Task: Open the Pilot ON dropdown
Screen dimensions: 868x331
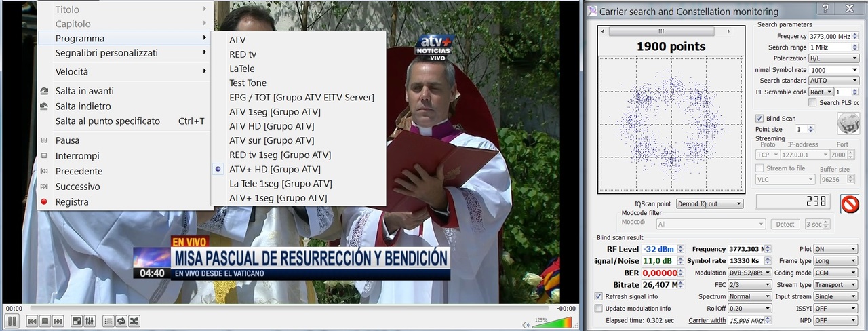Action: (835, 249)
